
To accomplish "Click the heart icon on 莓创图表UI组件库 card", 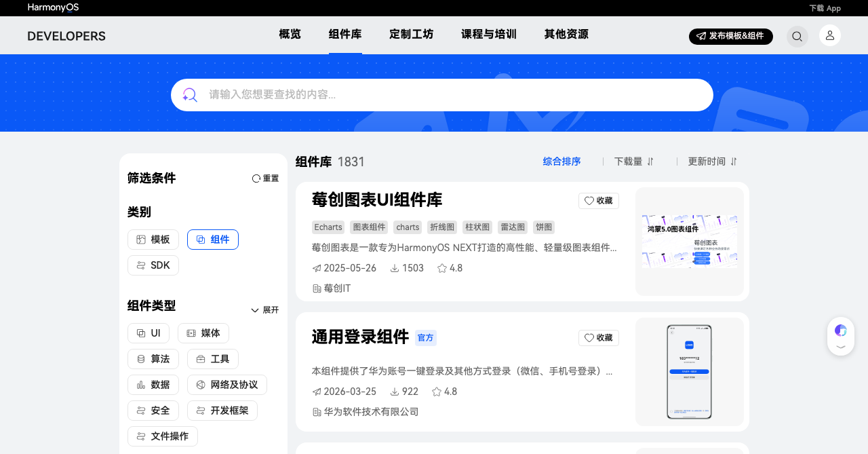I will (589, 201).
